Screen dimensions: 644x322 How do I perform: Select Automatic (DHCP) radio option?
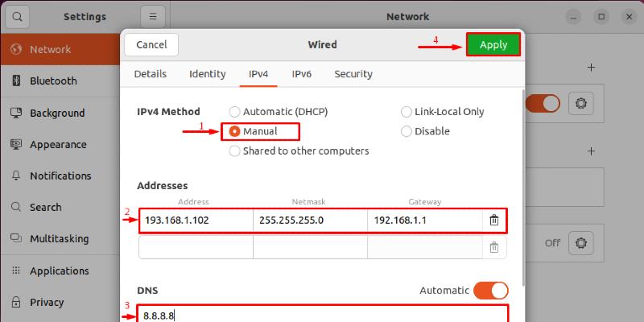coord(235,112)
